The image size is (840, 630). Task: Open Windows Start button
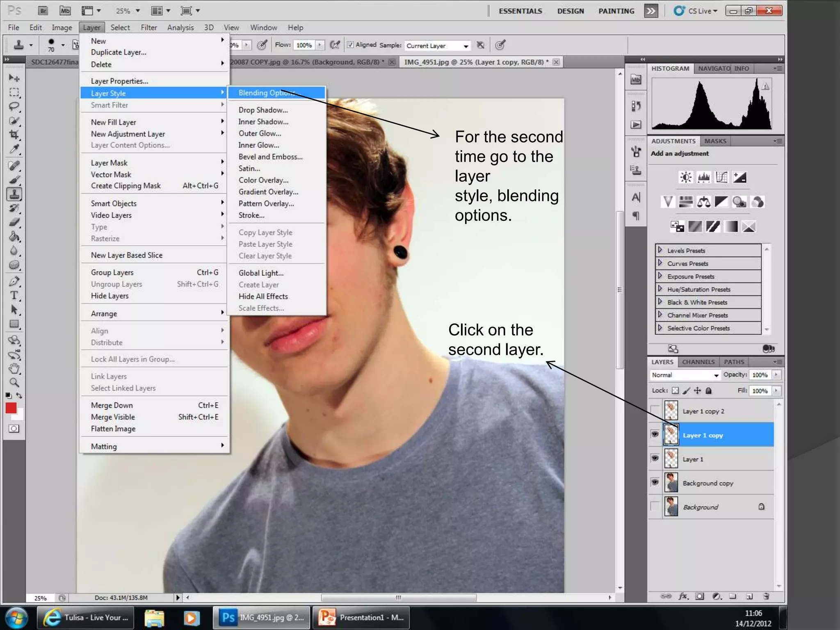[x=16, y=618]
